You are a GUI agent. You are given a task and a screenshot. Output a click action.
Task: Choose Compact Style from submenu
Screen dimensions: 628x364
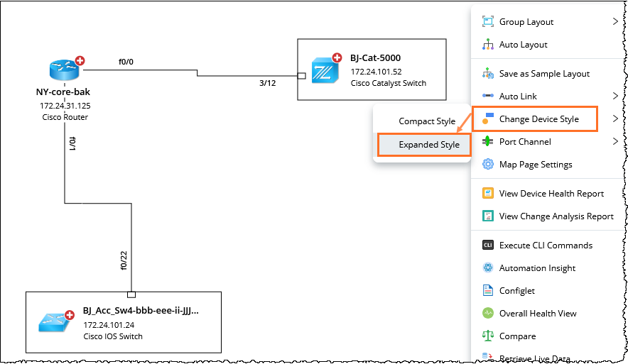pyautogui.click(x=426, y=121)
